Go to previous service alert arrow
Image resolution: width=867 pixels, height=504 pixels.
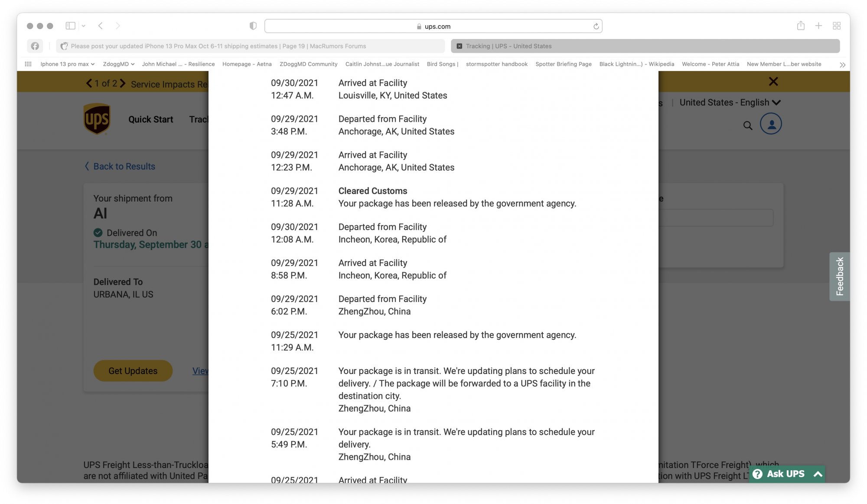89,83
